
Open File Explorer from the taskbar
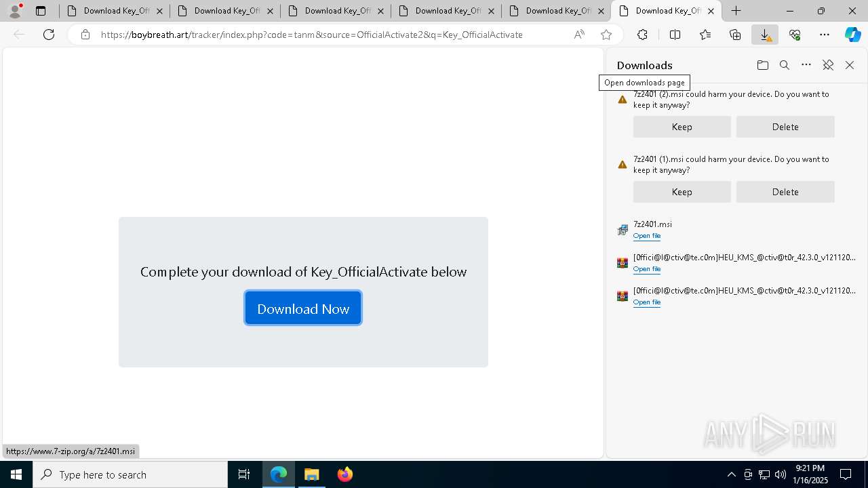click(312, 474)
